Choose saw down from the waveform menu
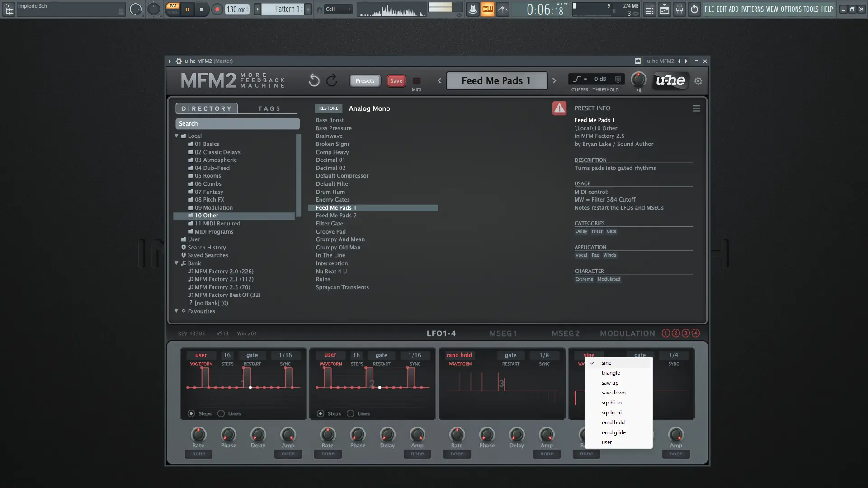 (613, 392)
